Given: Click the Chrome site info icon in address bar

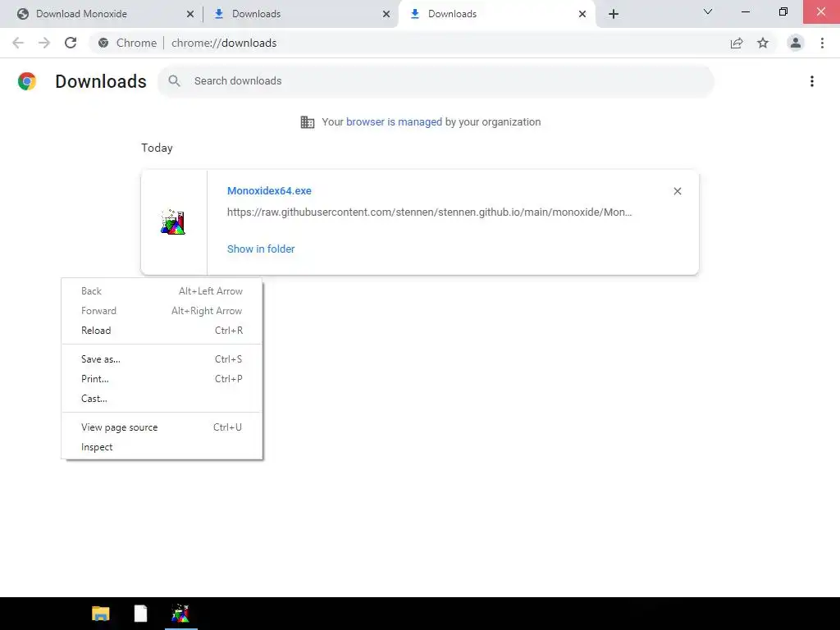Looking at the screenshot, I should click(x=103, y=43).
